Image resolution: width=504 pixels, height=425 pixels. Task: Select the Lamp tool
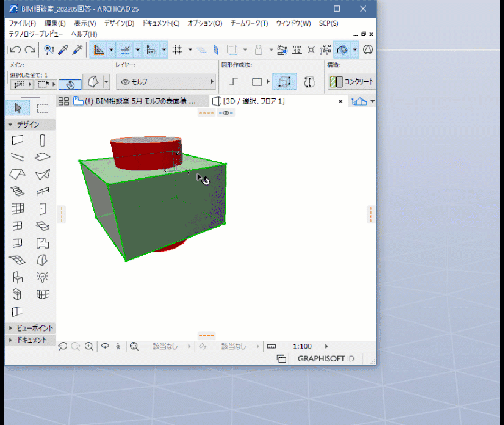[43, 277]
